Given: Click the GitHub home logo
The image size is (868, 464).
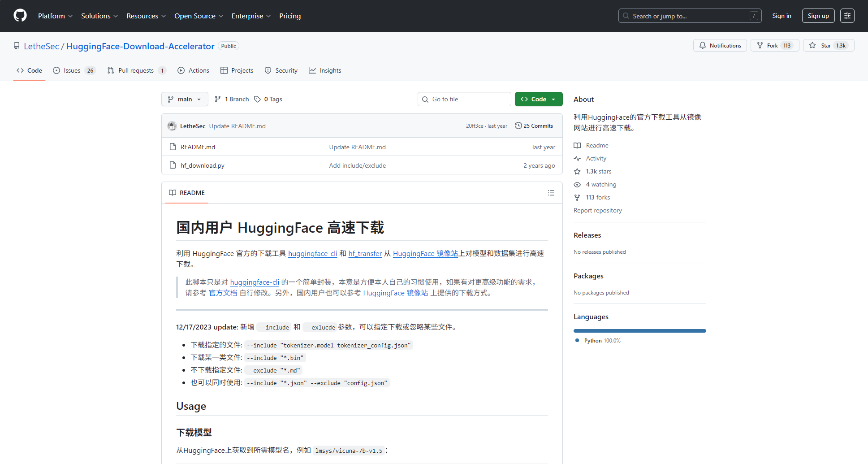Looking at the screenshot, I should [20, 15].
